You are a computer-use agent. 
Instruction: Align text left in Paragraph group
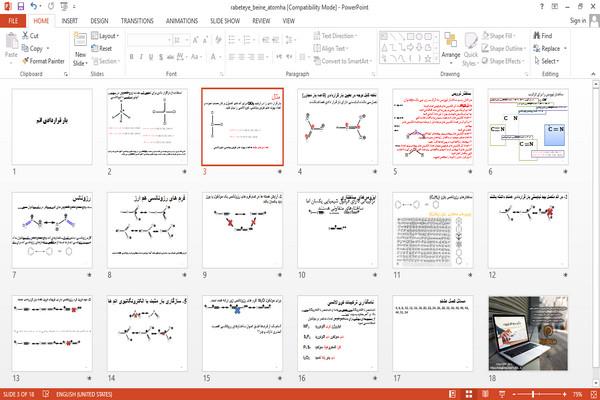point(232,57)
